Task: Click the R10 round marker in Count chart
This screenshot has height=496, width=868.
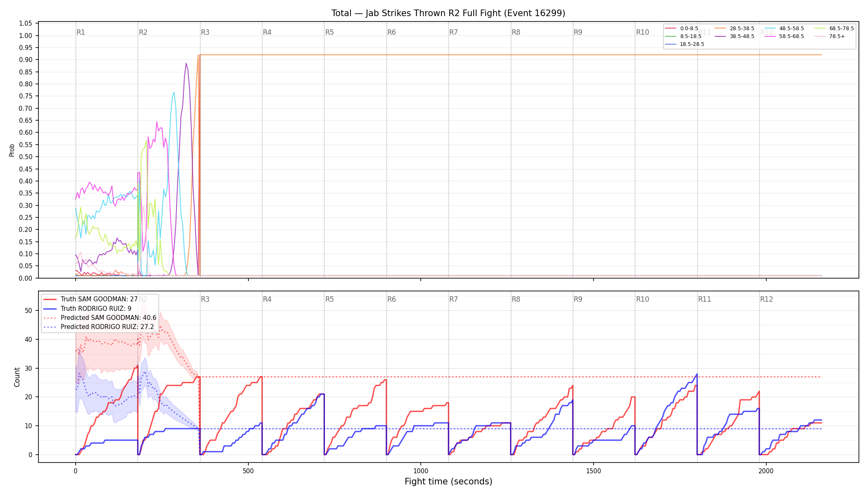Action: point(642,299)
